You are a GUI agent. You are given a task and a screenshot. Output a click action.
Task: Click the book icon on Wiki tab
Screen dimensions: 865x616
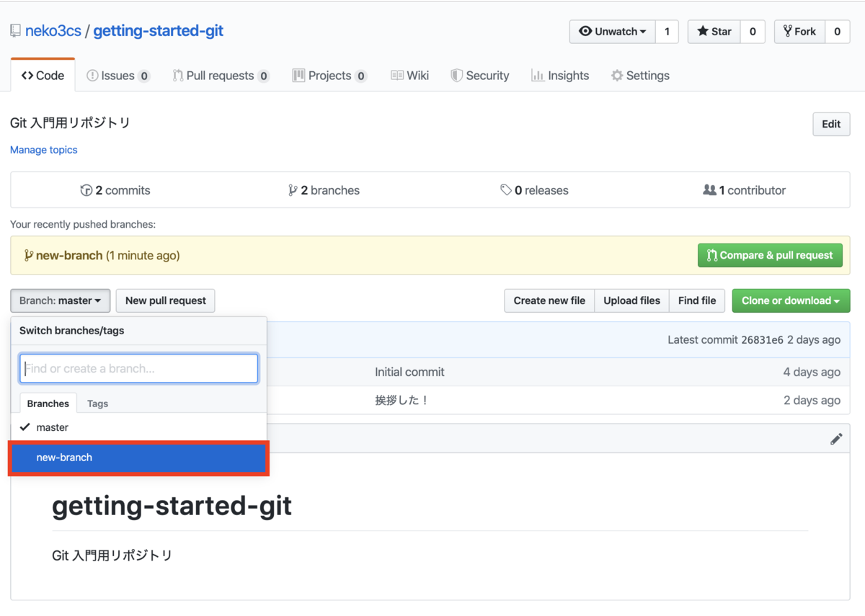coord(397,76)
